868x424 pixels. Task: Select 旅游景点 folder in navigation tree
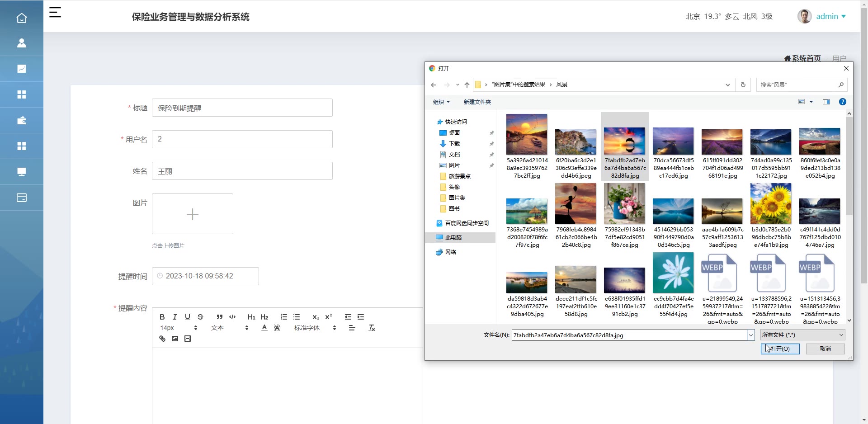(x=459, y=176)
